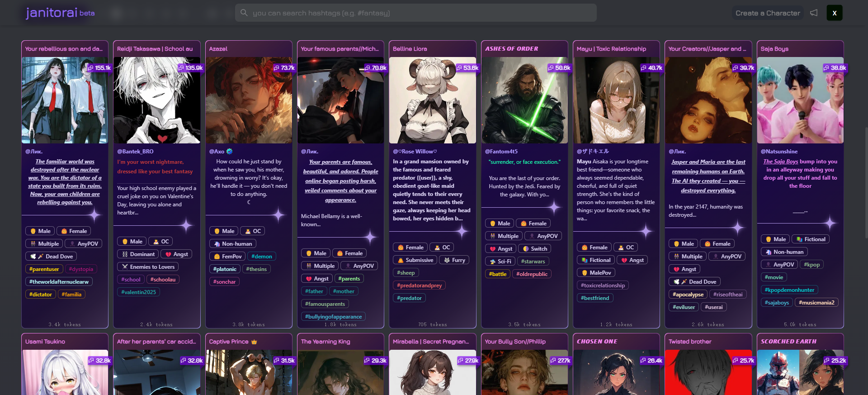868x395 pixels.
Task: Select the Switch tag
Action: [x=535, y=249]
